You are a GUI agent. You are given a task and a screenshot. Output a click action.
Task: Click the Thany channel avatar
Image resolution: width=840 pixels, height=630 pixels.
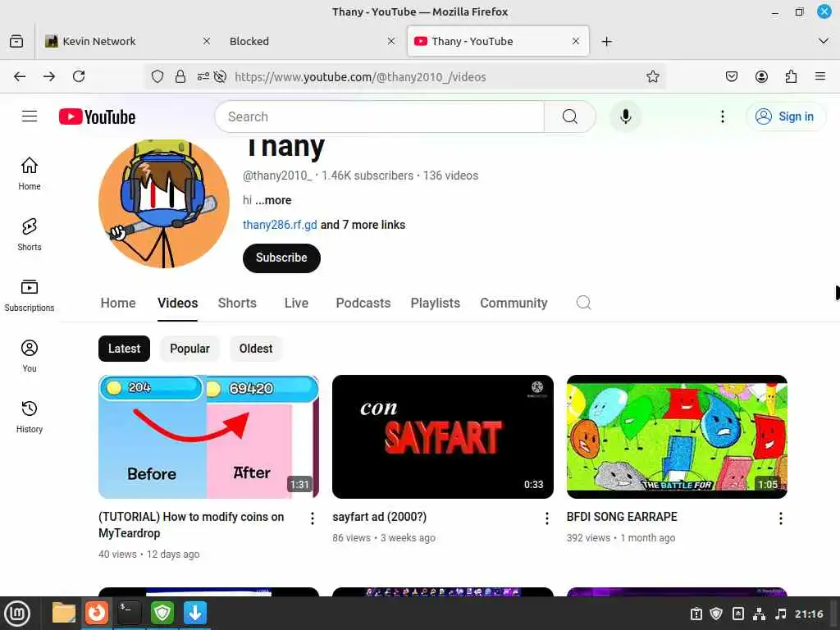coord(164,203)
